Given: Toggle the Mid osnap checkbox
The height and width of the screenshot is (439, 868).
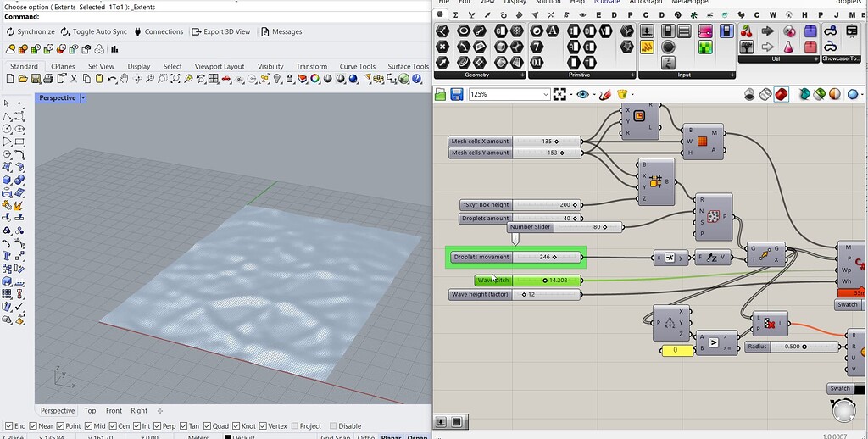Looking at the screenshot, I should [88, 425].
